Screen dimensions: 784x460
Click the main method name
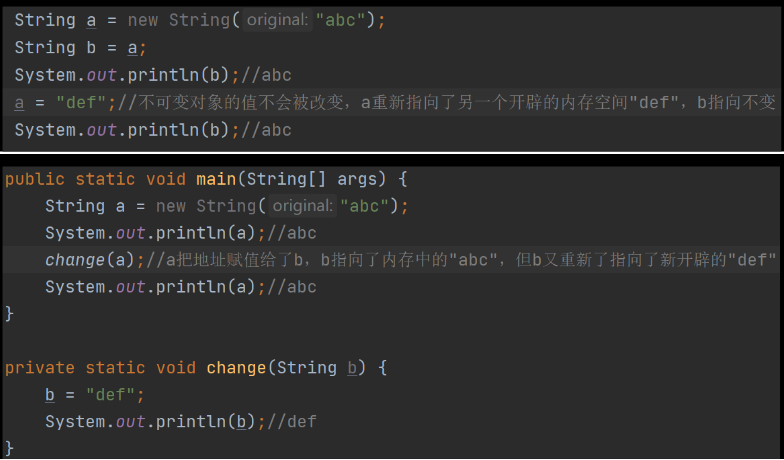(x=216, y=179)
